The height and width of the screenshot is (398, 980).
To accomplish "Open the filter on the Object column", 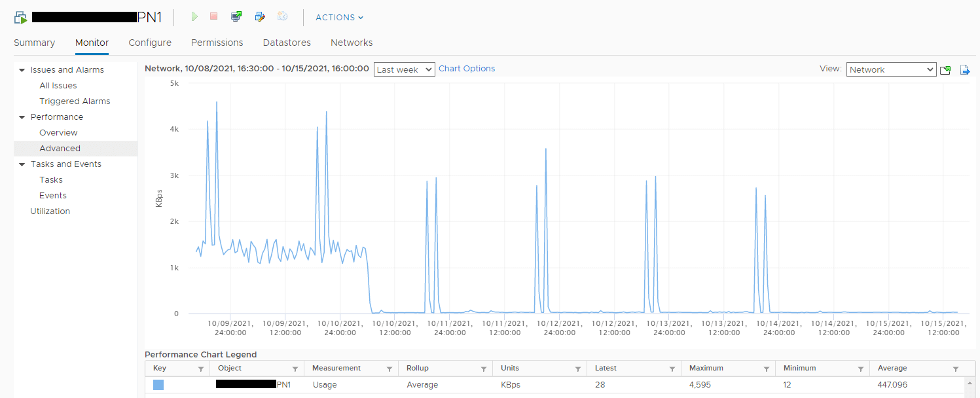I will (x=295, y=369).
